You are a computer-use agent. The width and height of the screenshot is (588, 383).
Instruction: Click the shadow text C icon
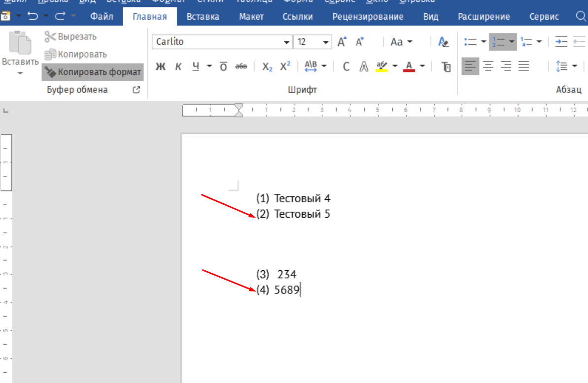pyautogui.click(x=346, y=66)
